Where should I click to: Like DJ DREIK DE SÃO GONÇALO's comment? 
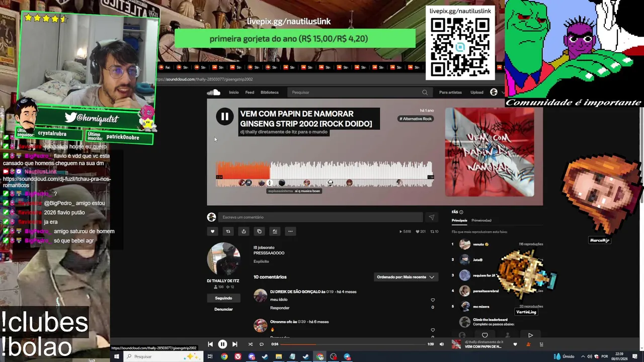433,300
